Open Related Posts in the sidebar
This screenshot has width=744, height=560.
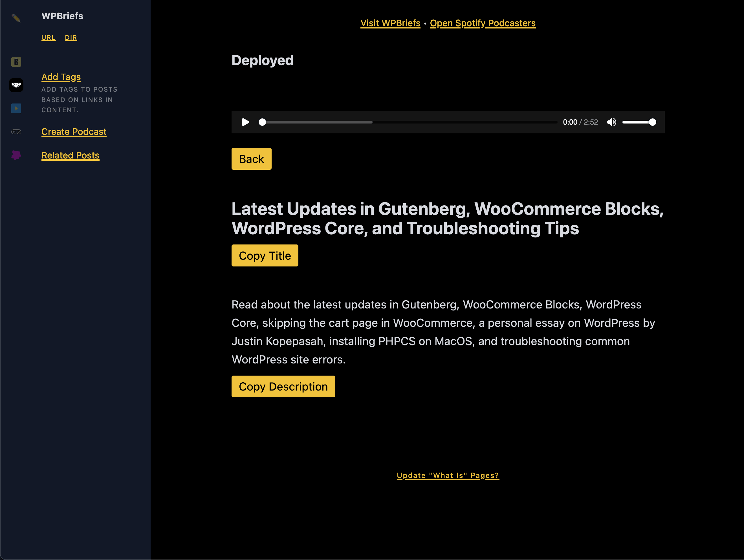[x=70, y=155]
